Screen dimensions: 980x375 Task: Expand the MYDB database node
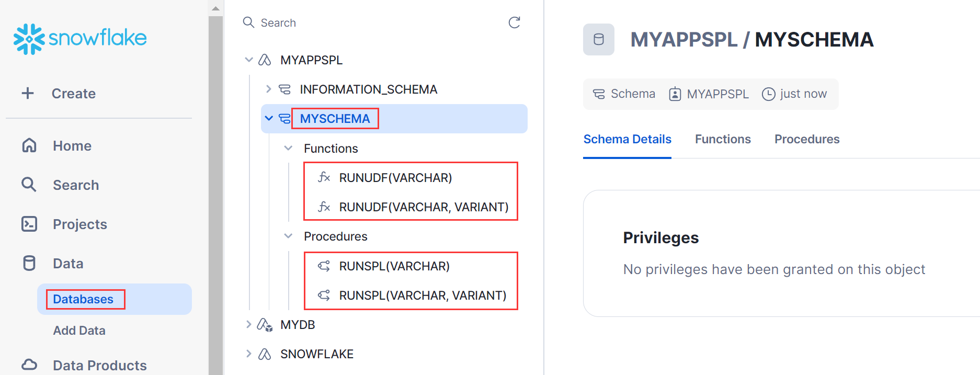coord(249,324)
